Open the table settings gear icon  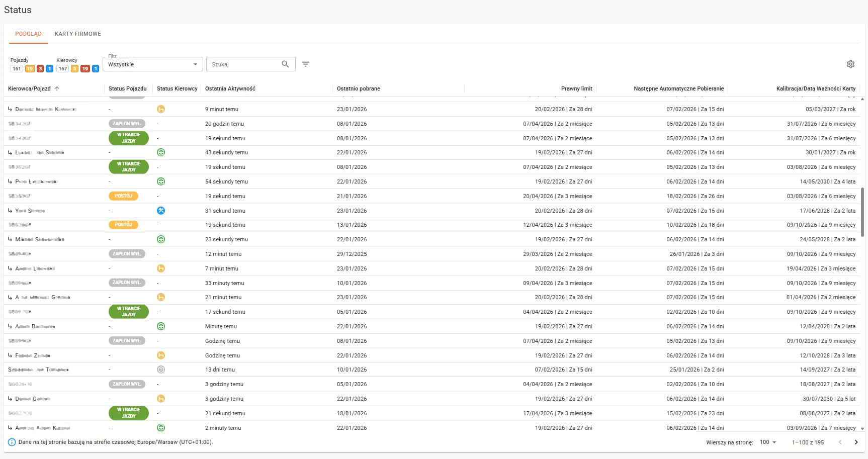[x=850, y=64]
